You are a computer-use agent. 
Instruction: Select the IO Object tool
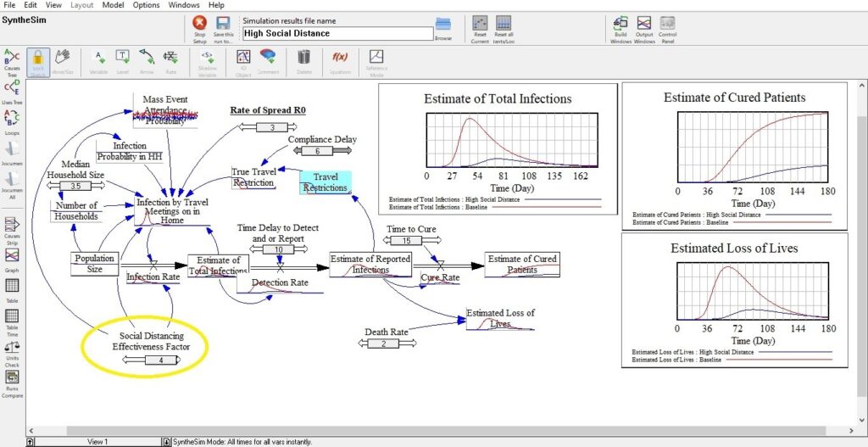pos(243,57)
